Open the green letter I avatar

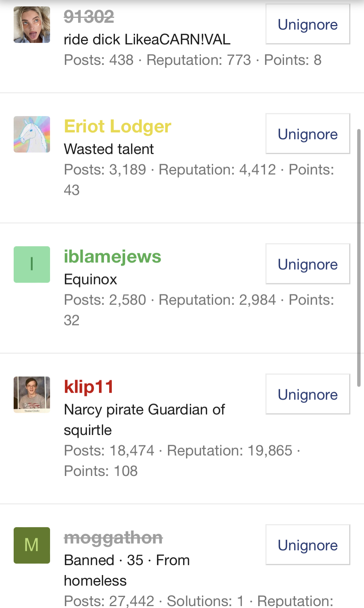[x=32, y=264]
